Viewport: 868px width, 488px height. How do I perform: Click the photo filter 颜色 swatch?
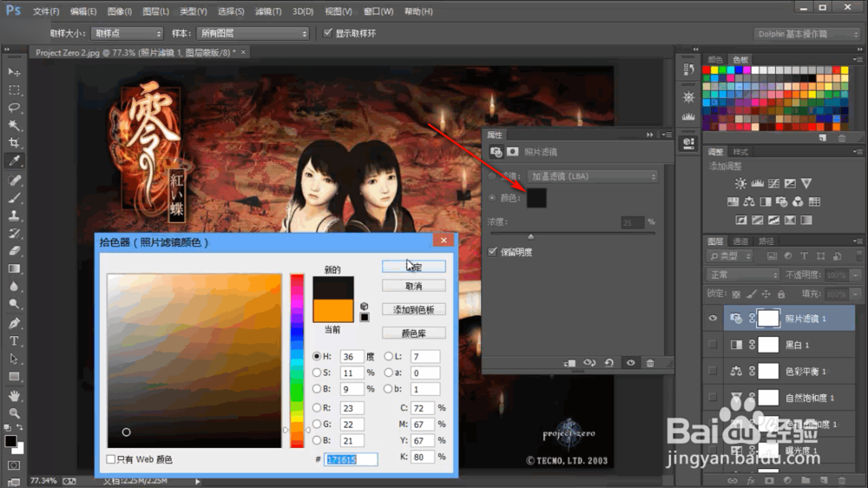tap(536, 198)
